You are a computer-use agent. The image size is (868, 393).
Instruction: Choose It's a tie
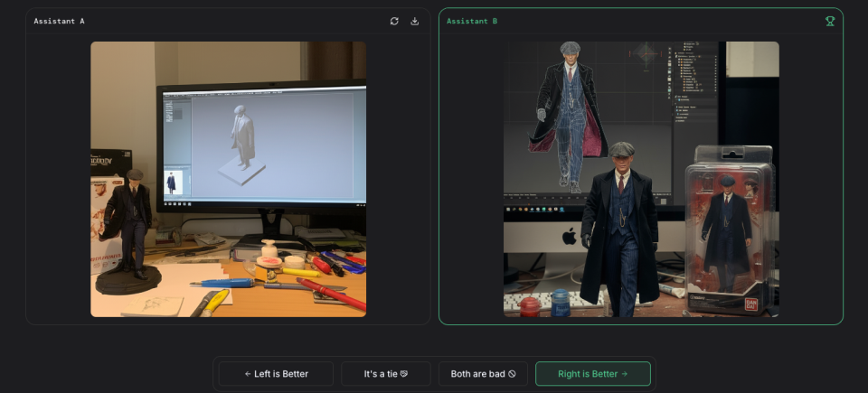tap(386, 374)
